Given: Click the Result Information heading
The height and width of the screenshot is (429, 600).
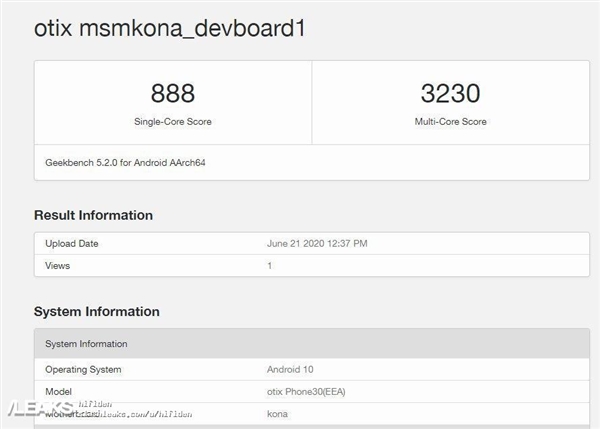Looking at the screenshot, I should click(x=93, y=215).
